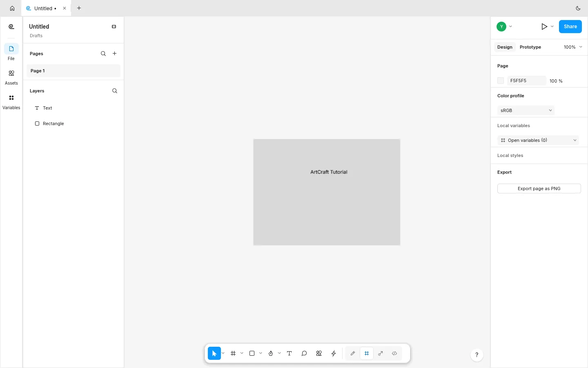Select the Frame tool
Screen dimensions: 588x368
[x=233, y=353]
